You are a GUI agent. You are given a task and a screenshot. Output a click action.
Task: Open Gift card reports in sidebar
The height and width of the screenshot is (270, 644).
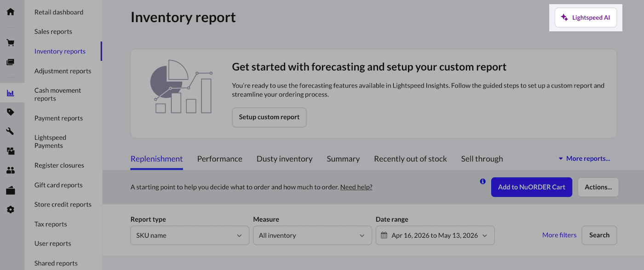[x=58, y=185]
